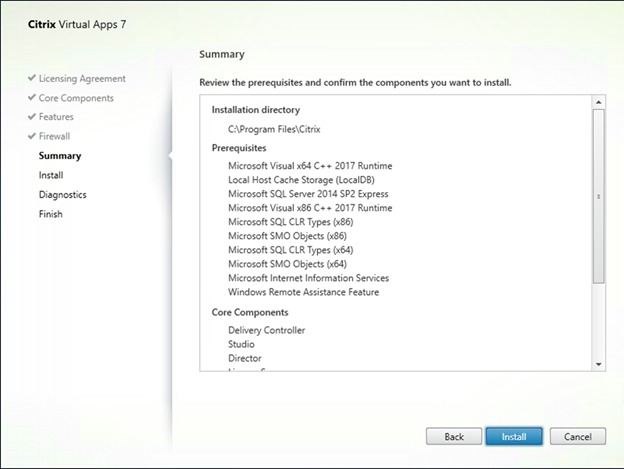Select Microsoft Visual x86 C++ 2017 Runtime

[x=310, y=208]
